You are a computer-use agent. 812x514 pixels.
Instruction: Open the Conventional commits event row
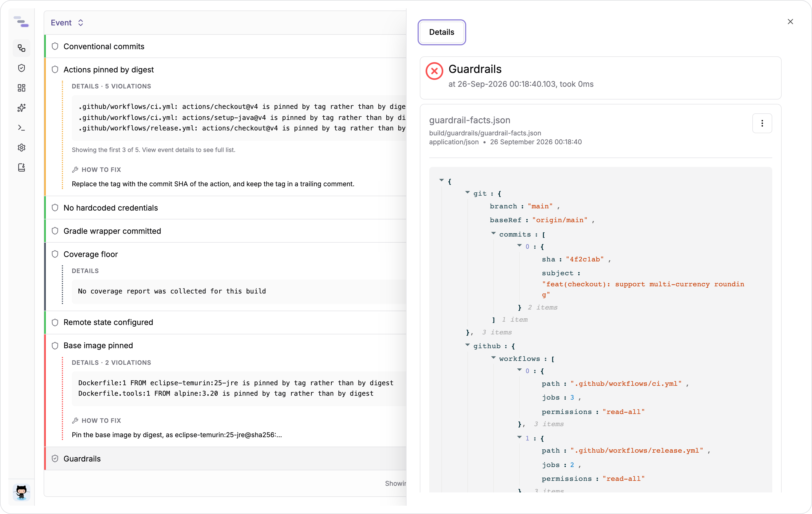coord(225,46)
